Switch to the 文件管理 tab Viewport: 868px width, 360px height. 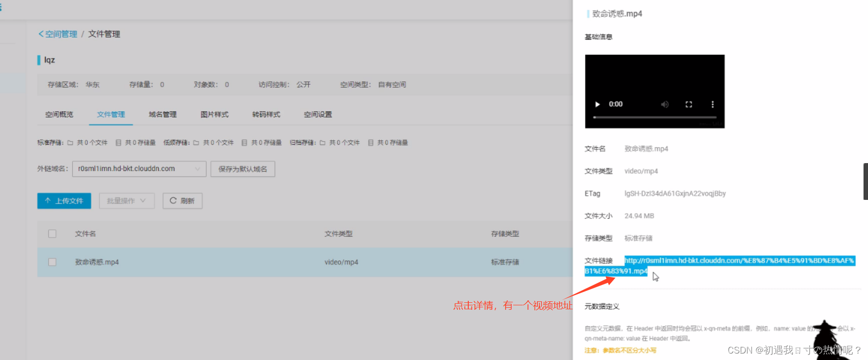[x=111, y=114]
